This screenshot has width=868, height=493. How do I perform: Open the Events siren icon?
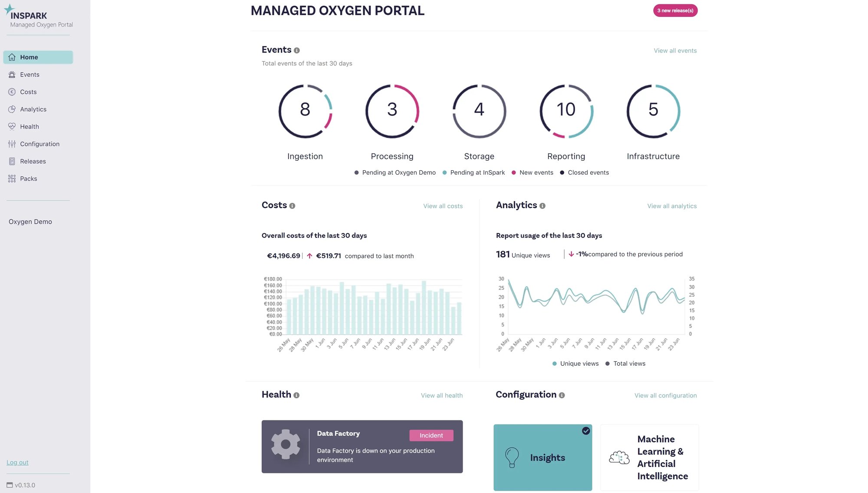tap(12, 75)
